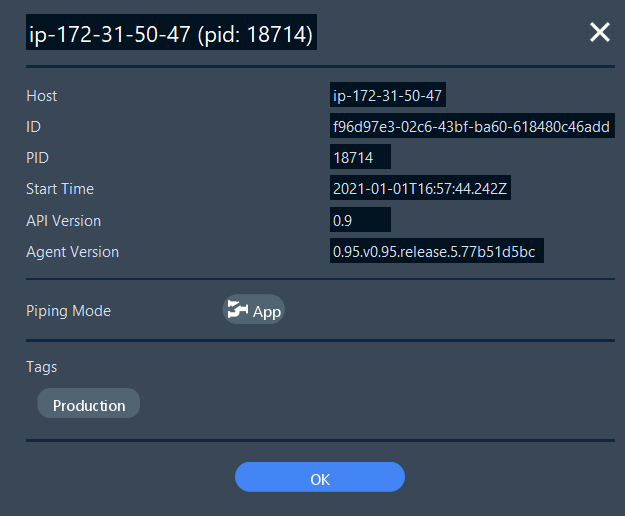
Task: Select the Agent Version release string
Action: [437, 252]
